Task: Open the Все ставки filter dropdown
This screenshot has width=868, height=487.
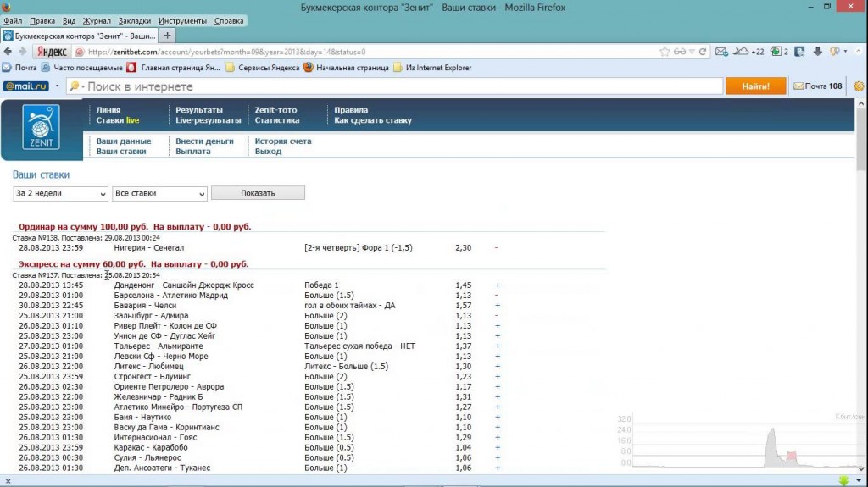Action: (x=159, y=193)
